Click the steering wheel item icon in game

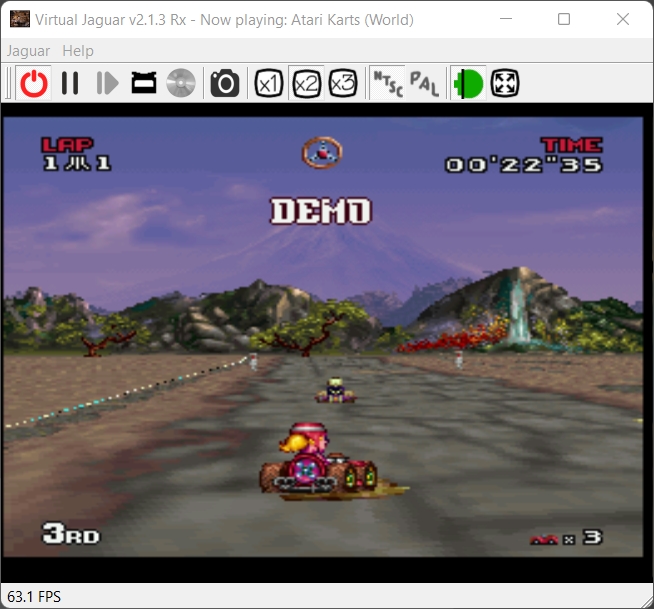point(322,152)
